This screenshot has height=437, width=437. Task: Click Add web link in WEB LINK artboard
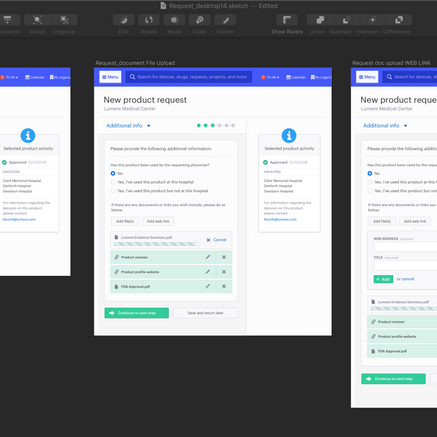coord(415,221)
